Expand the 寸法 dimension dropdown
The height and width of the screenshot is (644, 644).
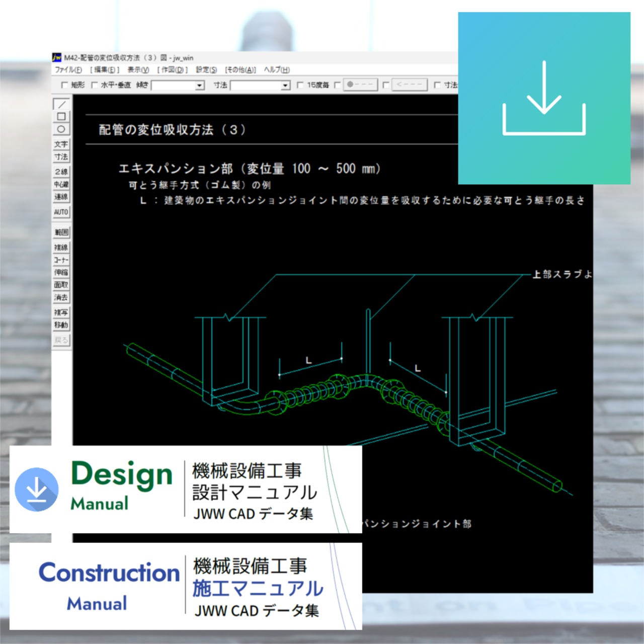click(x=285, y=86)
